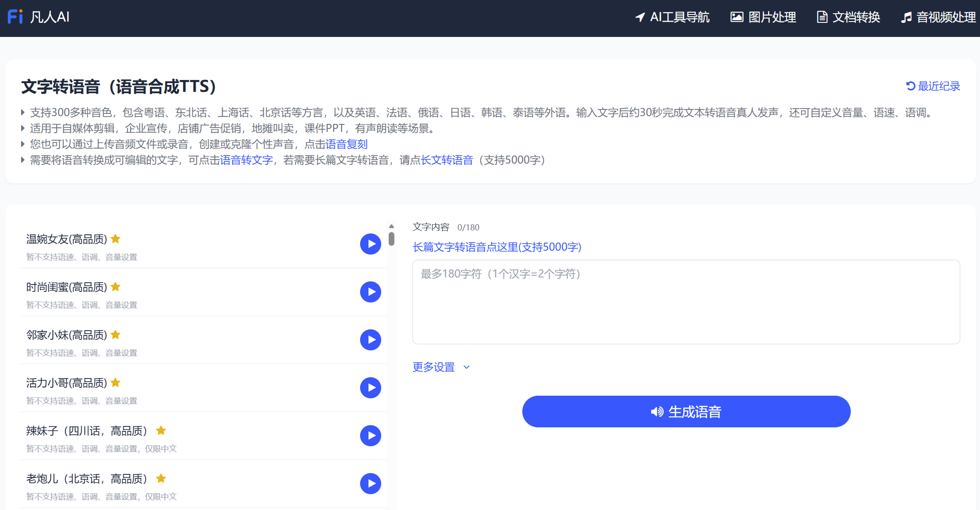
Task: Click the 凡人AI logo icon
Action: click(x=15, y=16)
